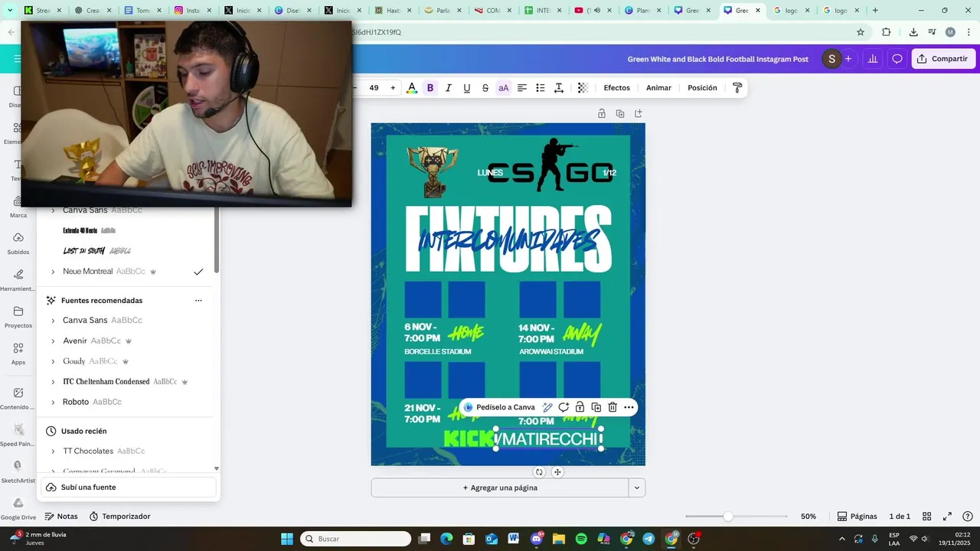Expand the TT Chocolates font family

pyautogui.click(x=53, y=452)
